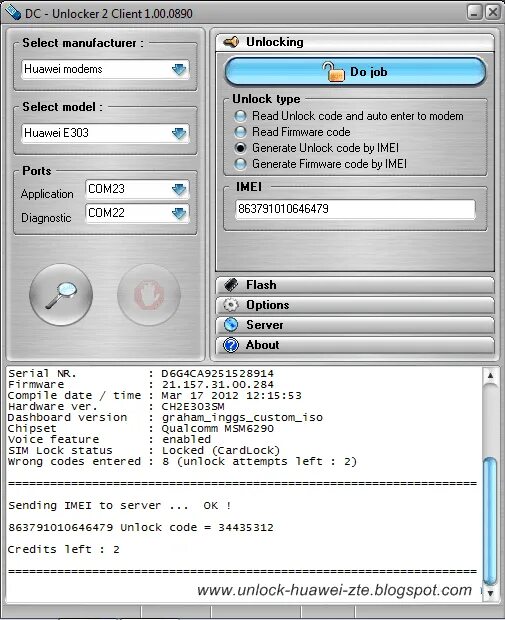This screenshot has height=620, width=505.
Task: Click the SIM Lock status Locked line
Action: [144, 450]
